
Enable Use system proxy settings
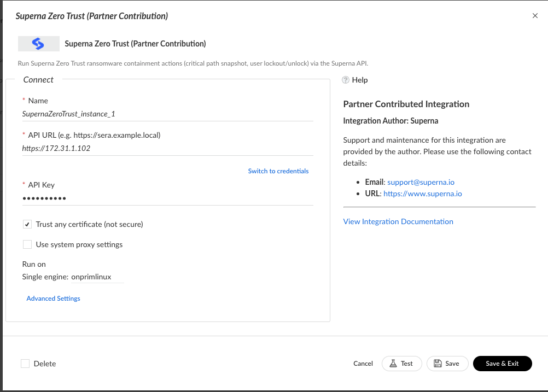click(27, 244)
